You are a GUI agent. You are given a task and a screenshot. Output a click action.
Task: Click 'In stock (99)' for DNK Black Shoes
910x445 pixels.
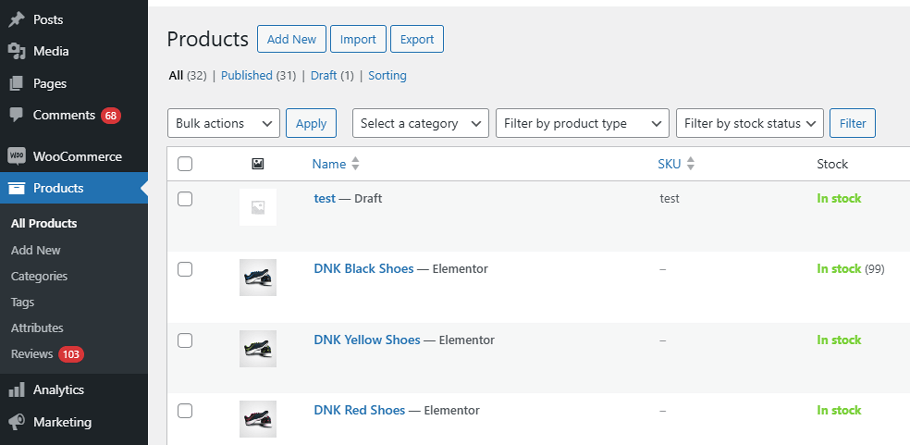(850, 269)
